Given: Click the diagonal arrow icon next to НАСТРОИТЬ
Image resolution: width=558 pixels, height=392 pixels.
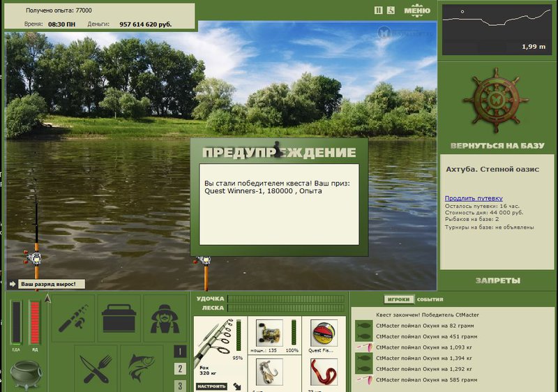Looking at the screenshot, I should [237, 386].
